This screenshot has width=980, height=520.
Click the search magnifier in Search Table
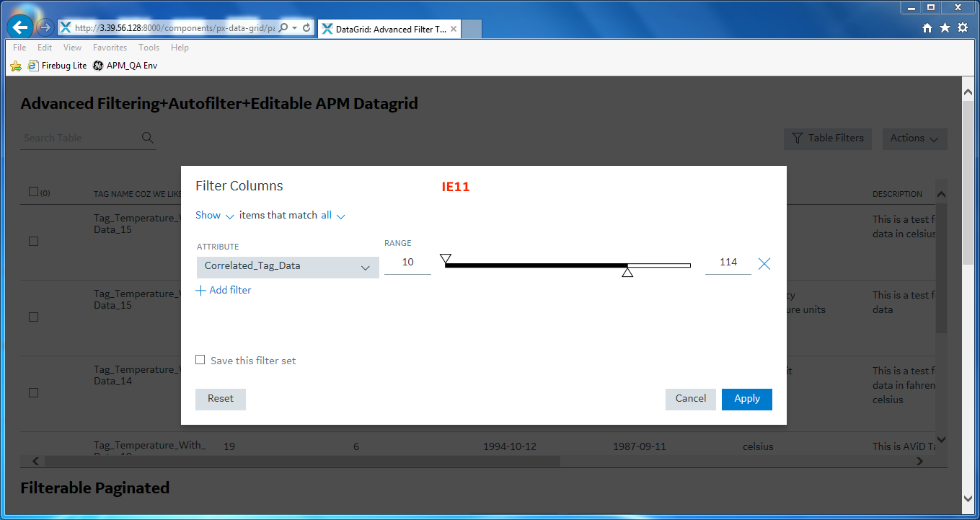pos(147,137)
